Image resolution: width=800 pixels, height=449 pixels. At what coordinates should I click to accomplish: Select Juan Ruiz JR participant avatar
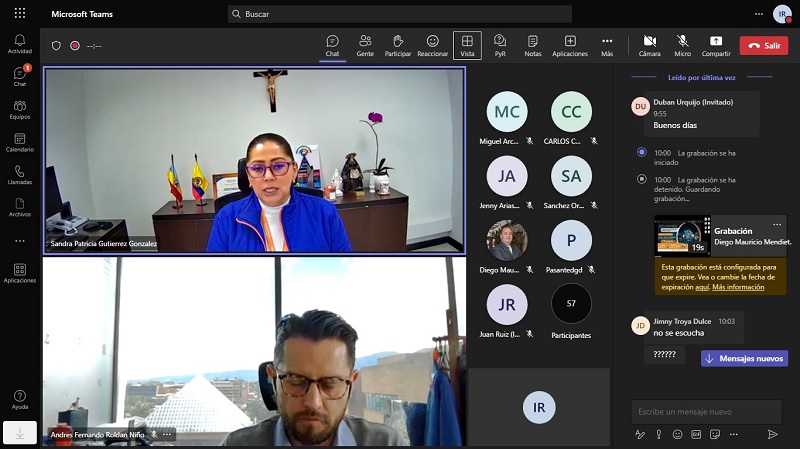click(x=507, y=305)
